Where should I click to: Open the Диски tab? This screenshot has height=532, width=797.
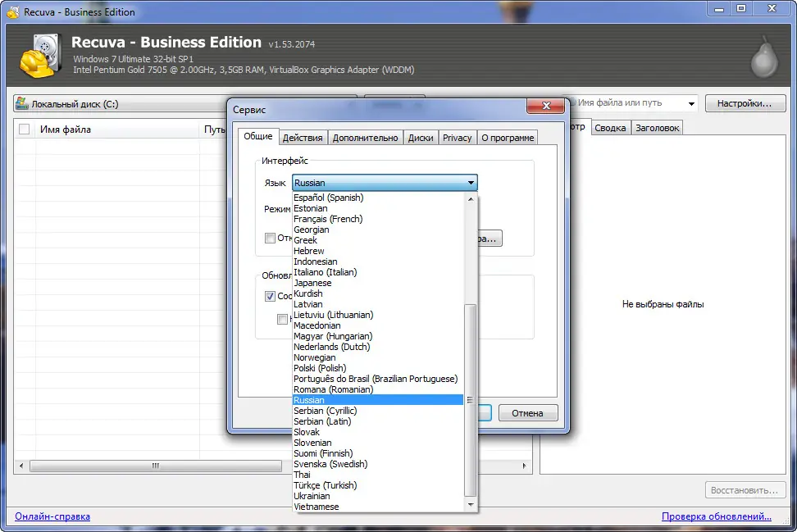pos(421,138)
